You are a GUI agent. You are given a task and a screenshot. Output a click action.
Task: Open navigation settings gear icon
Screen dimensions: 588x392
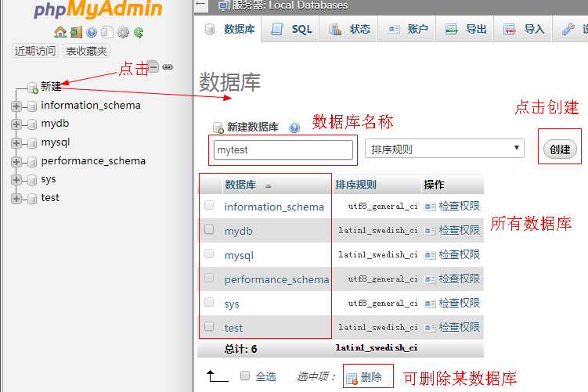point(123,33)
